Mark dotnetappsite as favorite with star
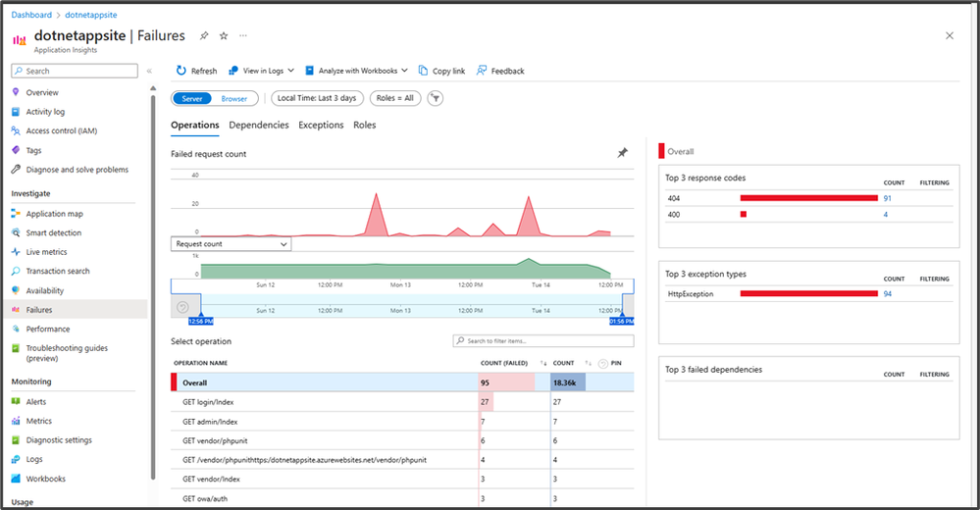This screenshot has width=980, height=510. (223, 36)
